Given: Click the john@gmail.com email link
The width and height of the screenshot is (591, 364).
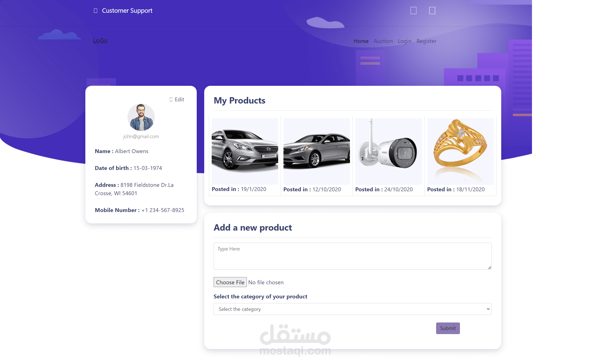Looking at the screenshot, I should tap(141, 136).
